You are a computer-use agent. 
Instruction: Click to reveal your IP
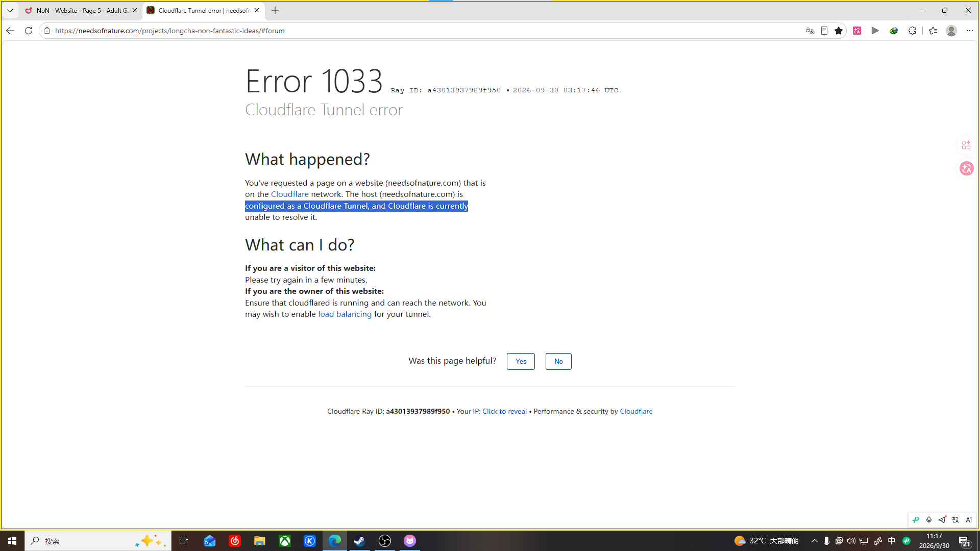504,411
